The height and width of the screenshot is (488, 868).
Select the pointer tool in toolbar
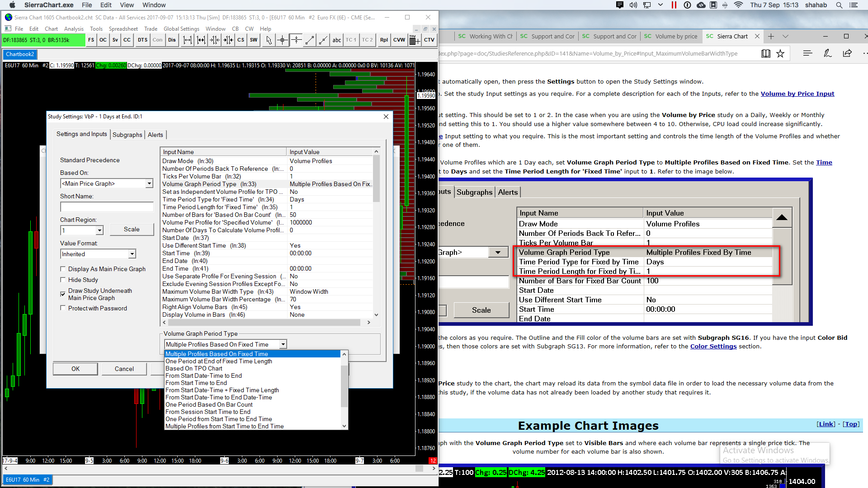click(x=269, y=40)
